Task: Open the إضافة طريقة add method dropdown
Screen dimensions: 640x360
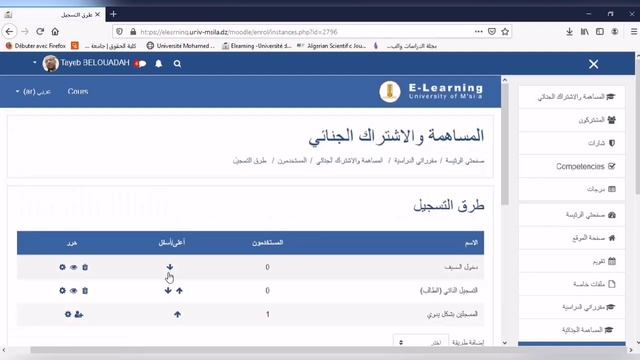Action: pyautogui.click(x=420, y=342)
